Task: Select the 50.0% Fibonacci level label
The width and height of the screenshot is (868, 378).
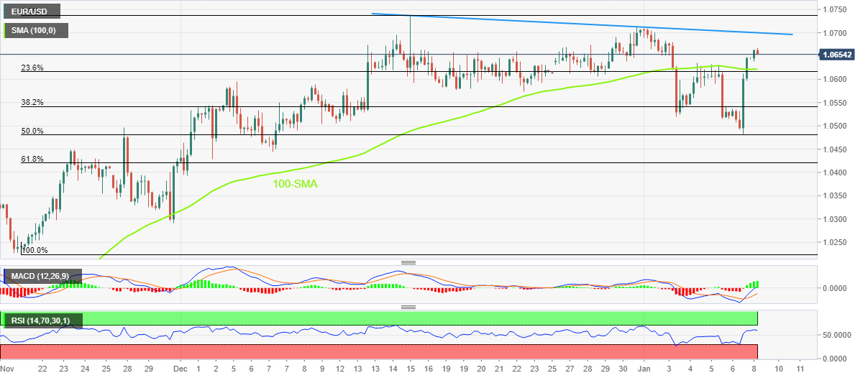Action: tap(32, 131)
